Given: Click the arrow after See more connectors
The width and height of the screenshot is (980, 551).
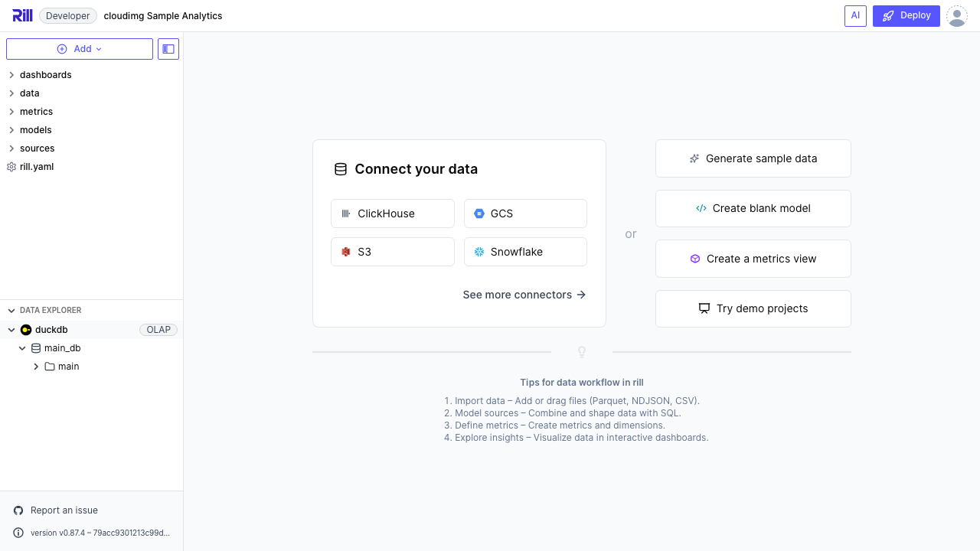Looking at the screenshot, I should [581, 295].
